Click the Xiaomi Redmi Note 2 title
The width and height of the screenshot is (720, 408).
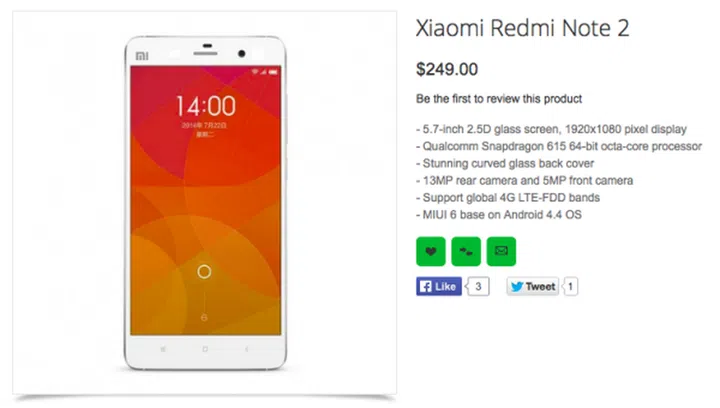(522, 28)
